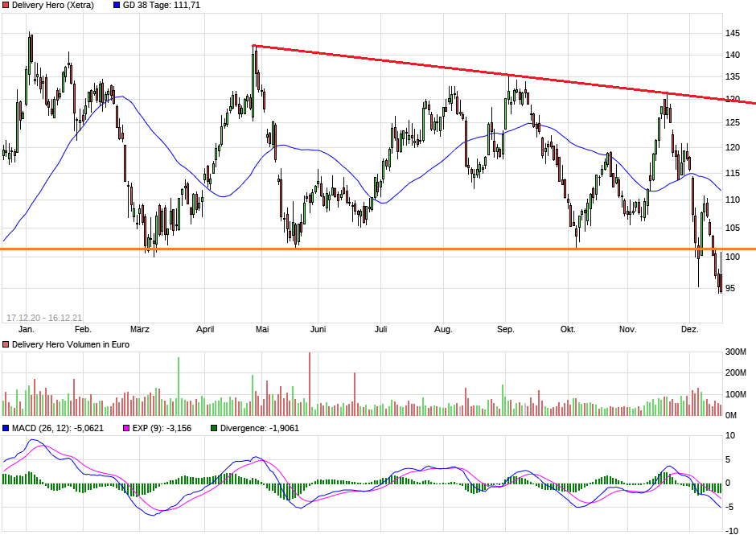Click the start of the red trendline in May
The image size is (756, 539).
click(254, 46)
